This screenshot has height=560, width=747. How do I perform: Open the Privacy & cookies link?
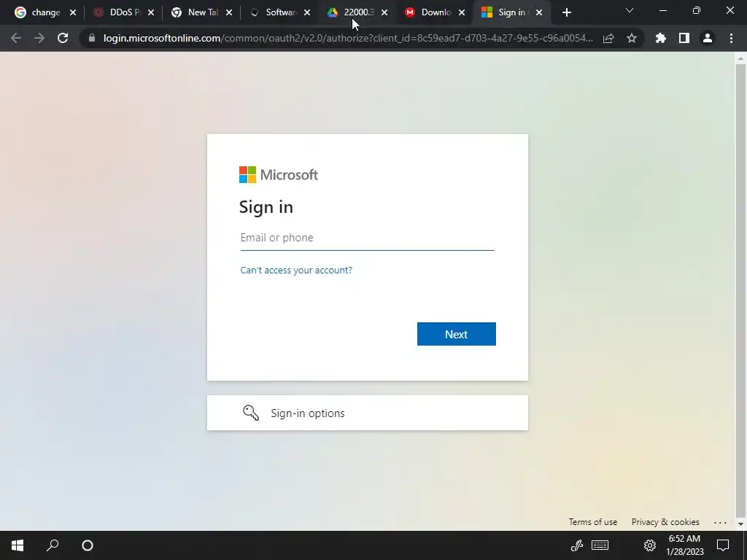pyautogui.click(x=665, y=522)
